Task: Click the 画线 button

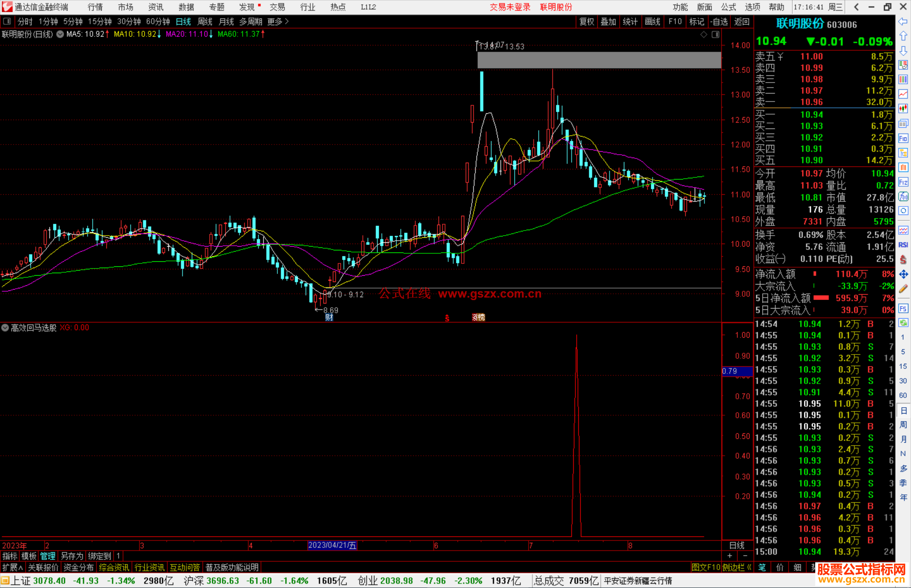Action: pyautogui.click(x=652, y=21)
